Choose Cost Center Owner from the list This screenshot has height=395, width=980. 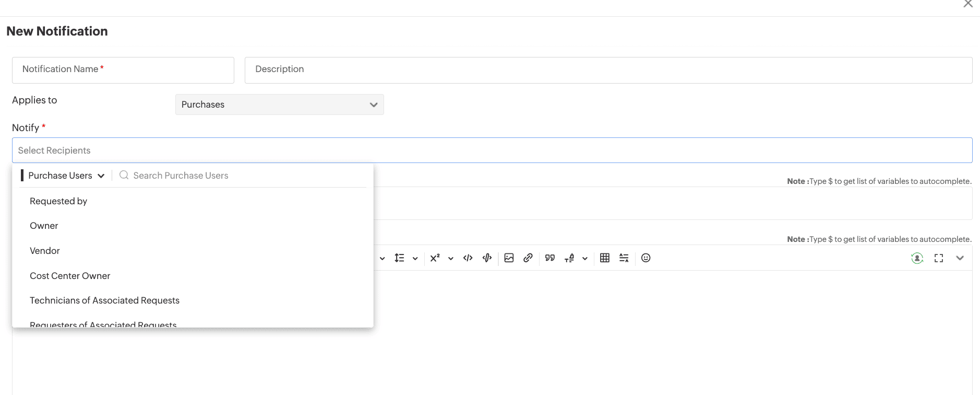pos(70,276)
